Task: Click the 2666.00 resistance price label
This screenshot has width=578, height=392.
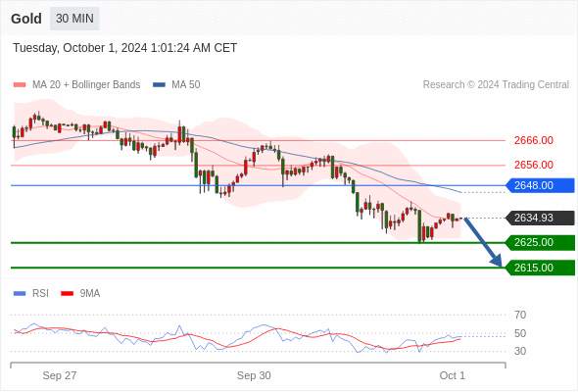Action: click(533, 140)
